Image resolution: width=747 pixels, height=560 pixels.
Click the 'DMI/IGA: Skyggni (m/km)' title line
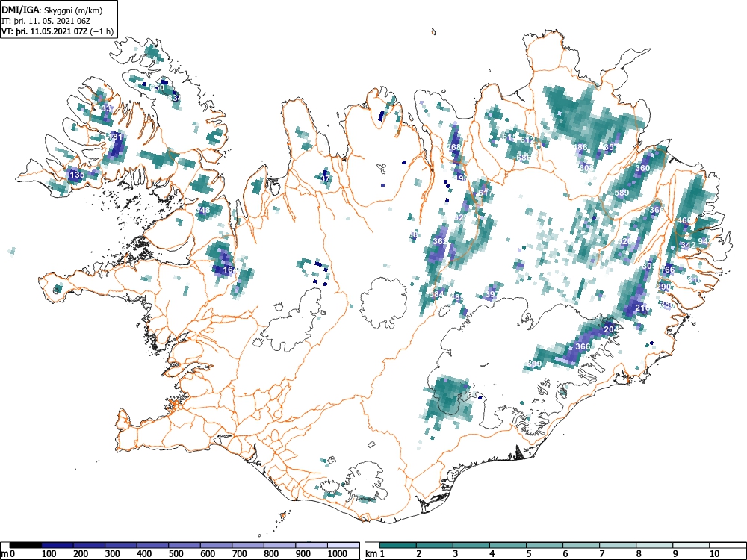(x=52, y=10)
